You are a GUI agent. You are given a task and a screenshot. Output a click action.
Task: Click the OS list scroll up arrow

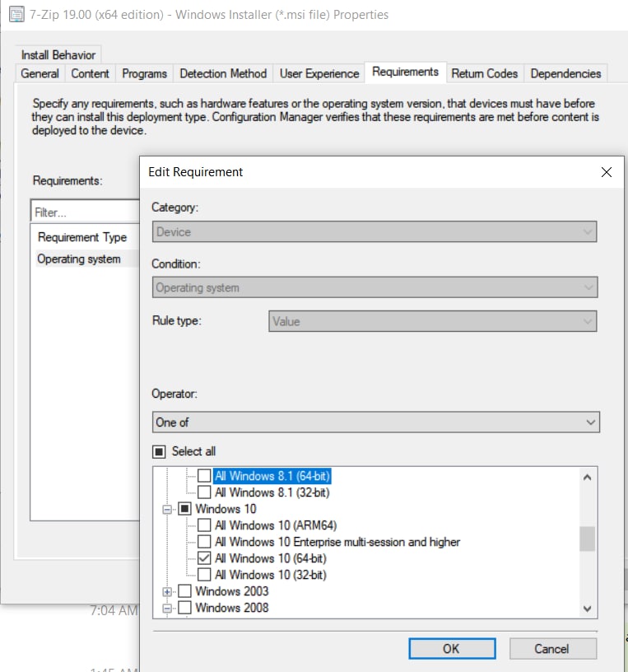588,477
